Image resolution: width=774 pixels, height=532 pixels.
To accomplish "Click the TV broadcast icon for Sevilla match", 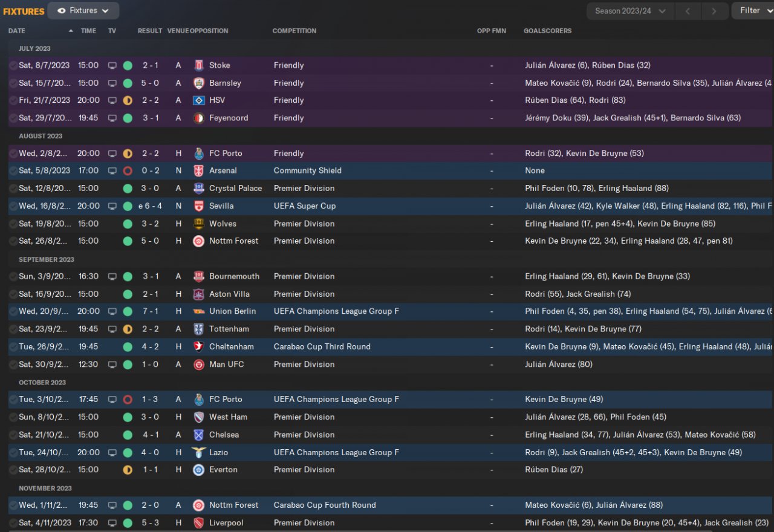I will [x=112, y=206].
